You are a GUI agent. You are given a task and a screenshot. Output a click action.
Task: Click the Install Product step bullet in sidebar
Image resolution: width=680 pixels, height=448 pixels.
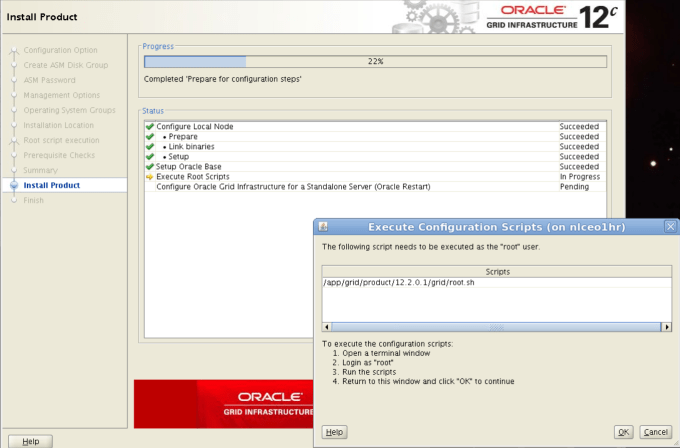pos(13,186)
